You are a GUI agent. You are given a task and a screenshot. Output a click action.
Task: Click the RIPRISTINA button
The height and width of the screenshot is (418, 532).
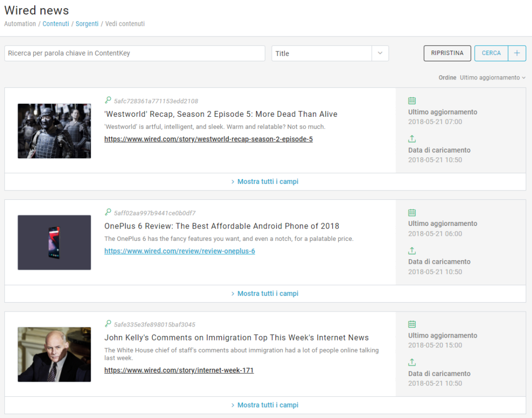[x=447, y=53]
